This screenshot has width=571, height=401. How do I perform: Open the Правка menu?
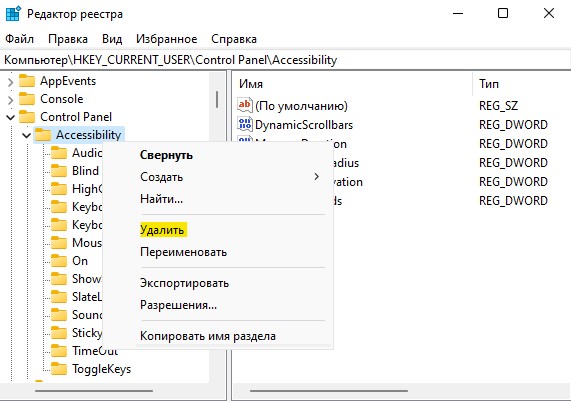(x=68, y=39)
